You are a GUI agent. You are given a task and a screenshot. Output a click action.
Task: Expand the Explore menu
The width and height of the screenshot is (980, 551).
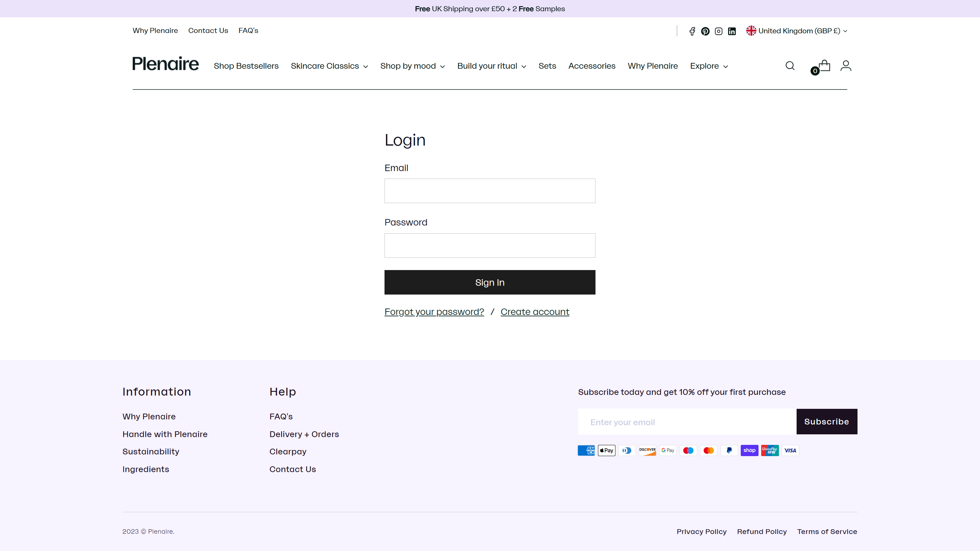[x=709, y=66]
